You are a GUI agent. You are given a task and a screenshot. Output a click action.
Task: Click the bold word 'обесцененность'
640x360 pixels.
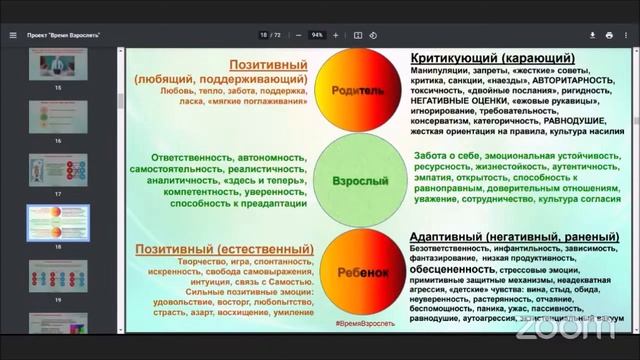click(x=452, y=269)
